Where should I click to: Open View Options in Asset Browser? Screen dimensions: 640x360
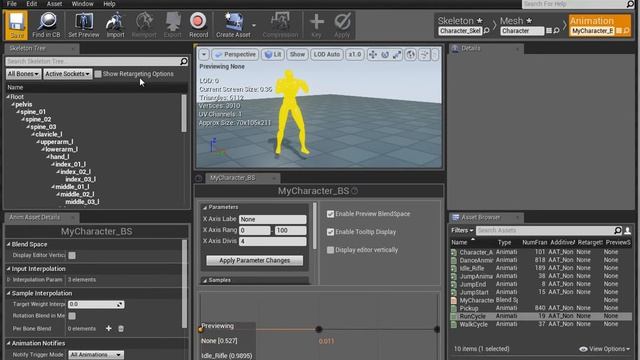[604, 349]
